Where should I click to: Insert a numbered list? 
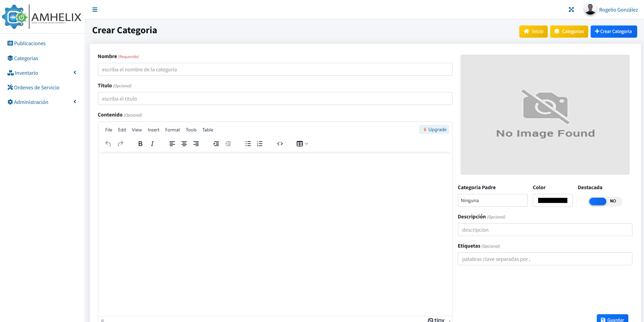pos(260,144)
